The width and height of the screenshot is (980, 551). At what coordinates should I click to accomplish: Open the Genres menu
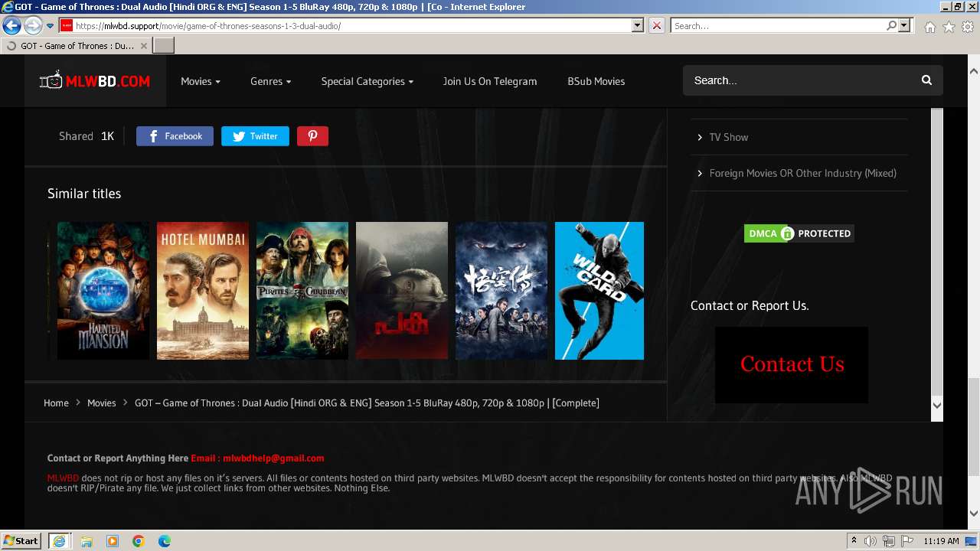click(x=270, y=81)
